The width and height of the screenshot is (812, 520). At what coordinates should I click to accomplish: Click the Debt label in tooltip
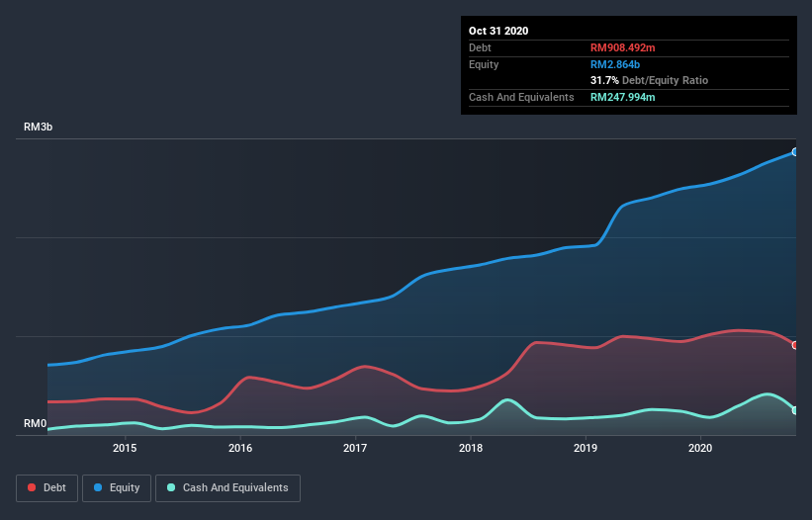pyautogui.click(x=480, y=47)
